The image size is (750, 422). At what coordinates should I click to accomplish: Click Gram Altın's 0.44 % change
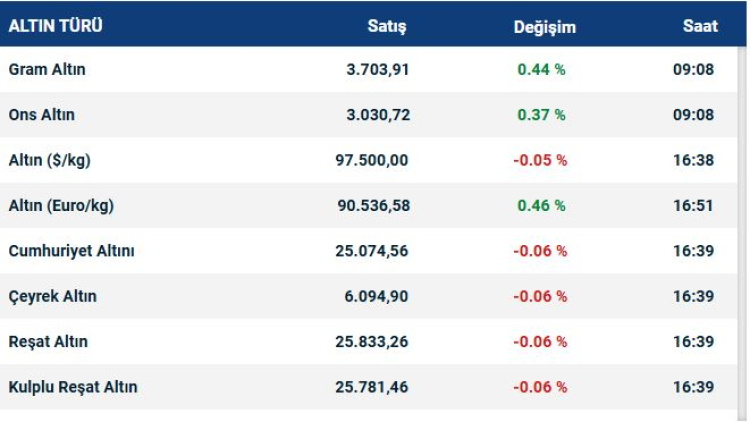tap(541, 70)
